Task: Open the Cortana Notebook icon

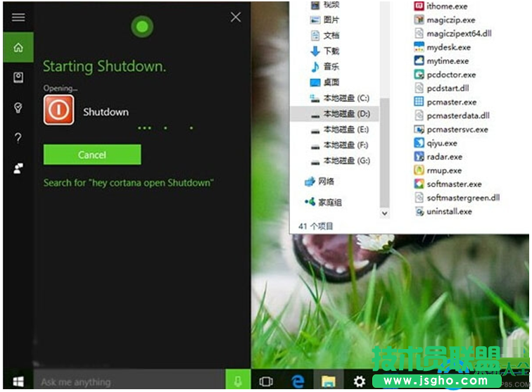Action: (x=18, y=77)
